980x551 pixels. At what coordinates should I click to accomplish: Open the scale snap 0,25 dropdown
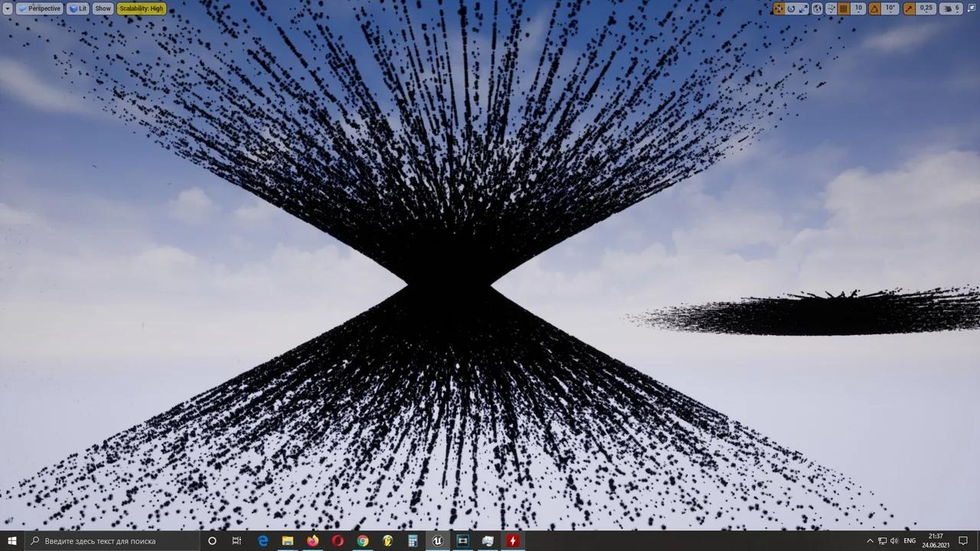click(926, 8)
